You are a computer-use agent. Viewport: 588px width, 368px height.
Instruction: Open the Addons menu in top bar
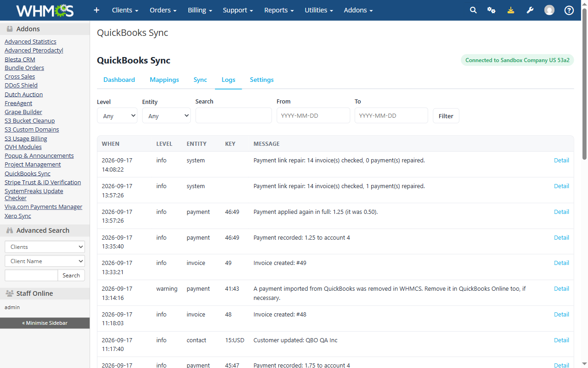(x=358, y=10)
